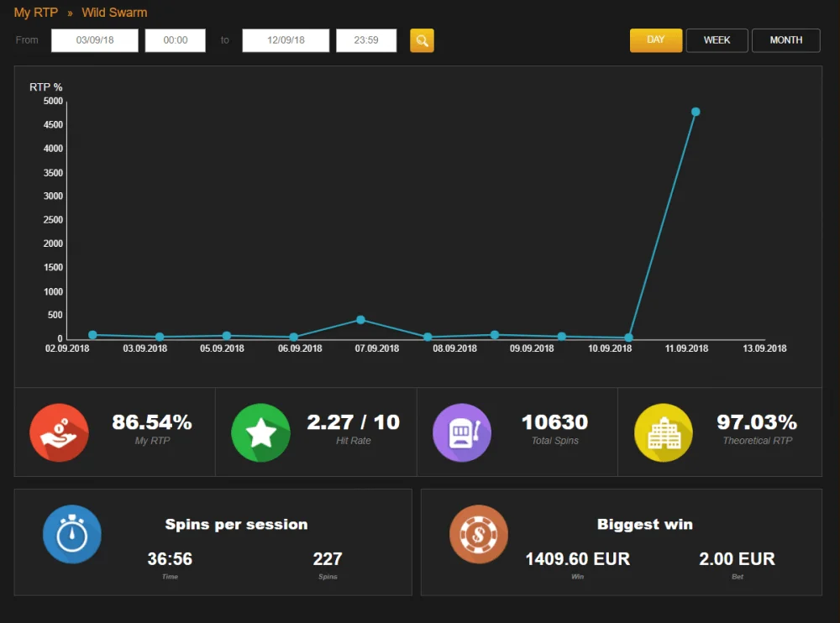The image size is (840, 623).
Task: Click the RTP % axis label
Action: tap(46, 86)
